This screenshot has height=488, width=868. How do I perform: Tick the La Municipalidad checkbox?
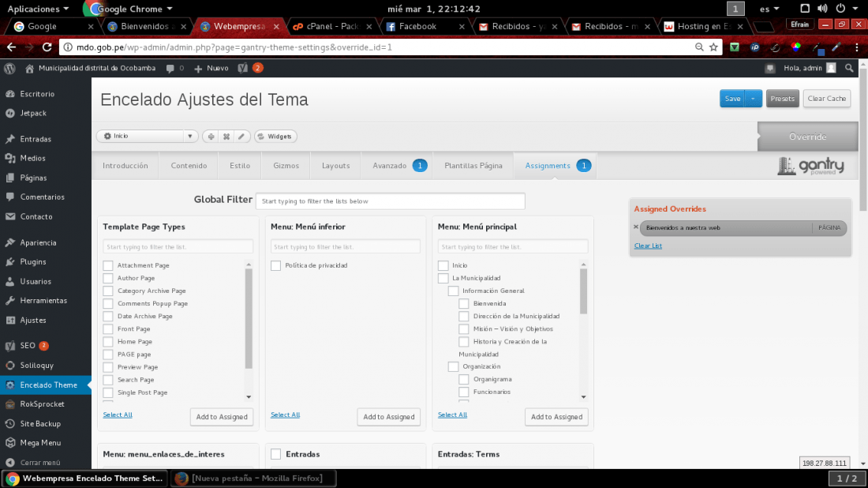click(443, 278)
